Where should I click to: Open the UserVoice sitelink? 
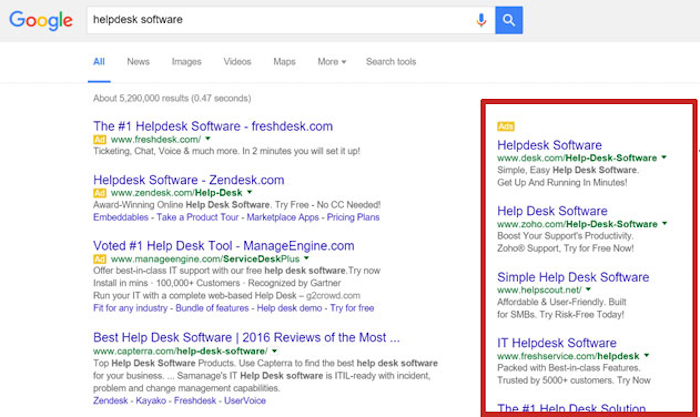(x=245, y=400)
